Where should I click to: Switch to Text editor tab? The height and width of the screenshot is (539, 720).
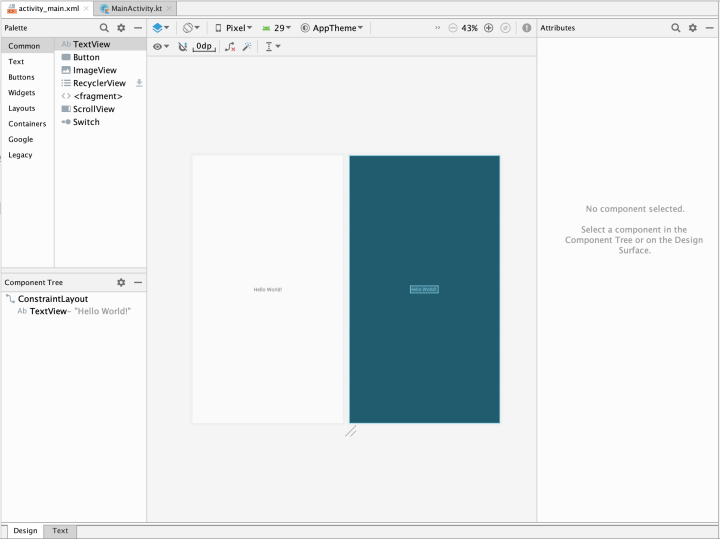[x=60, y=531]
